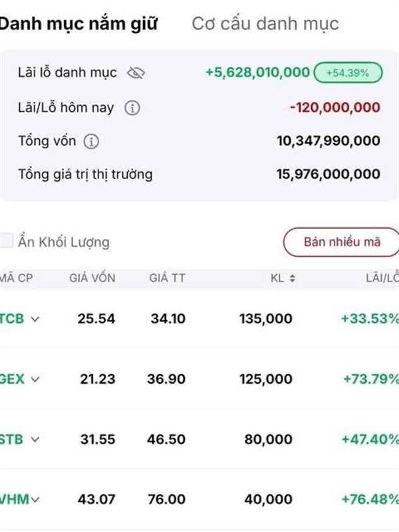
Task: Click the GIÁ VỐN column header
Action: coord(92,278)
